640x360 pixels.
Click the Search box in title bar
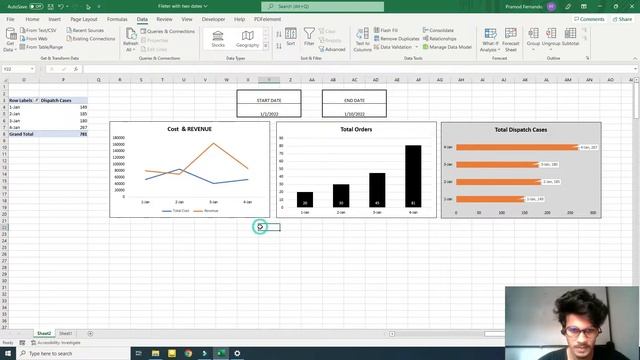[x=322, y=7]
